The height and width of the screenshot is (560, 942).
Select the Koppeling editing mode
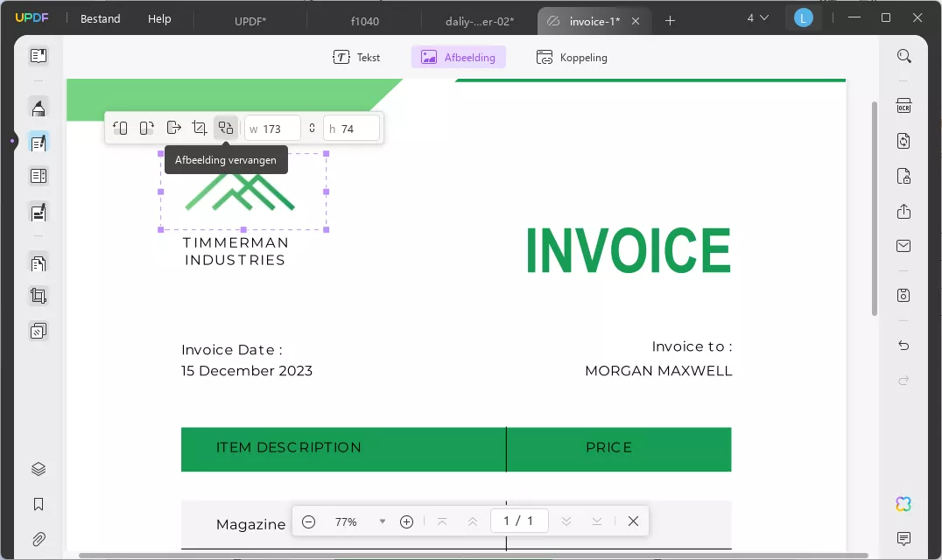(572, 58)
